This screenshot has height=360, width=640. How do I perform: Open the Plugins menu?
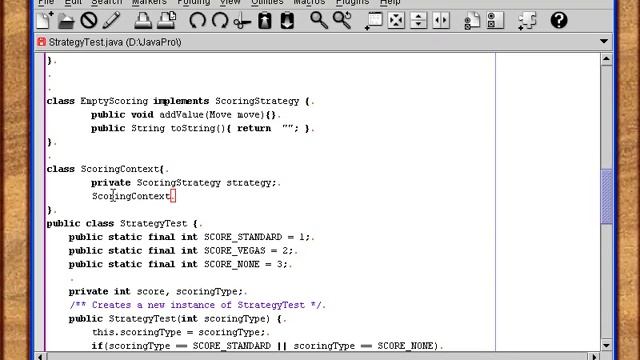[352, 2]
